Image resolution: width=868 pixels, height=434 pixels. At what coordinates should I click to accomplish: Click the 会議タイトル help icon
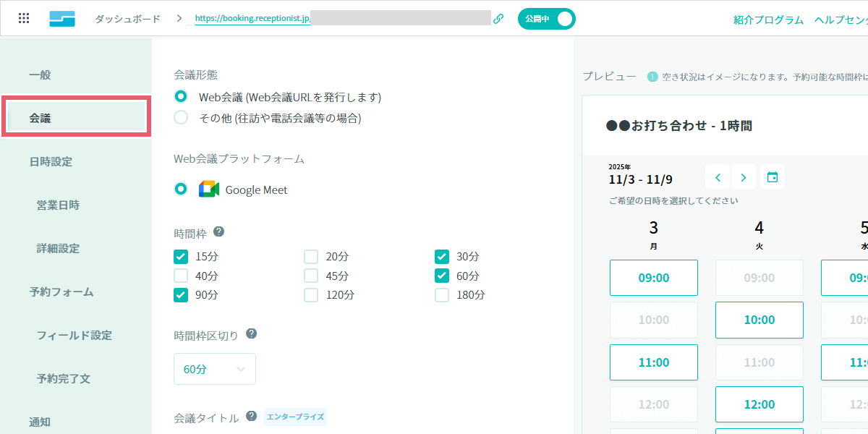(x=251, y=416)
